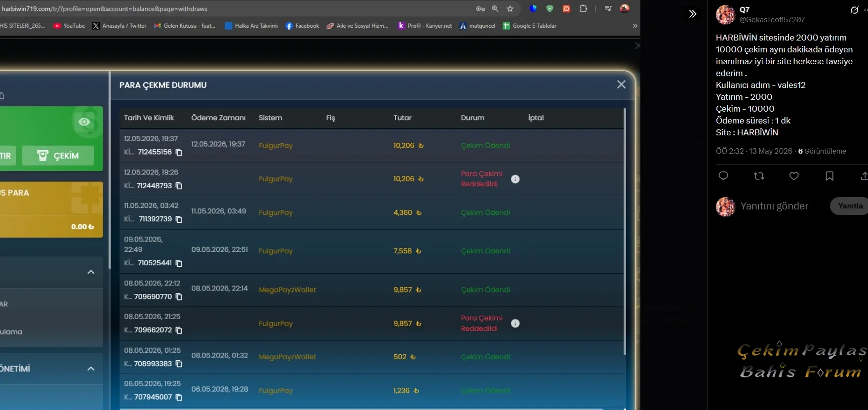This screenshot has height=410, width=868.
Task: Click the Durum column header
Action: tap(473, 118)
